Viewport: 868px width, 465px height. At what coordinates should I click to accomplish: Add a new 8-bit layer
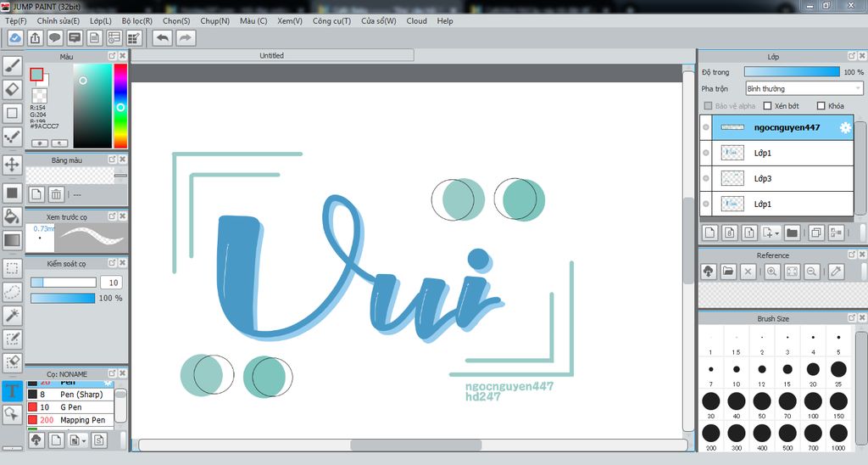tap(730, 232)
